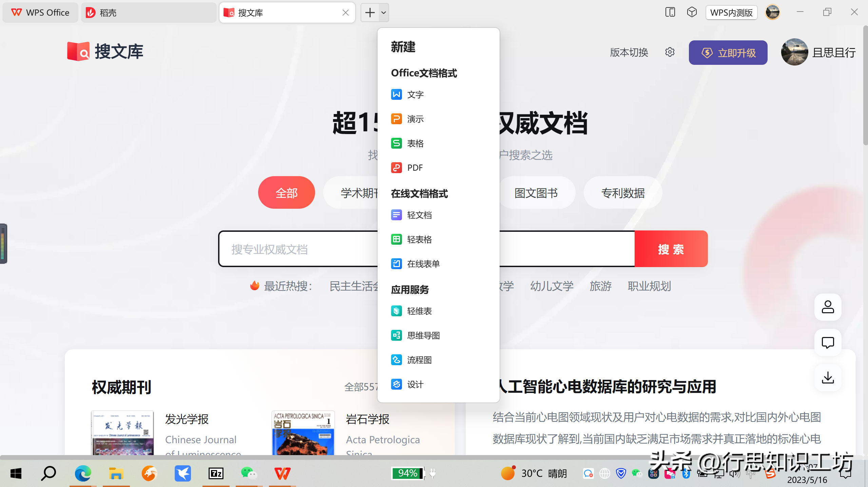This screenshot has width=868, height=487.
Task: Click hot search term 旅游
Action: pos(600,286)
